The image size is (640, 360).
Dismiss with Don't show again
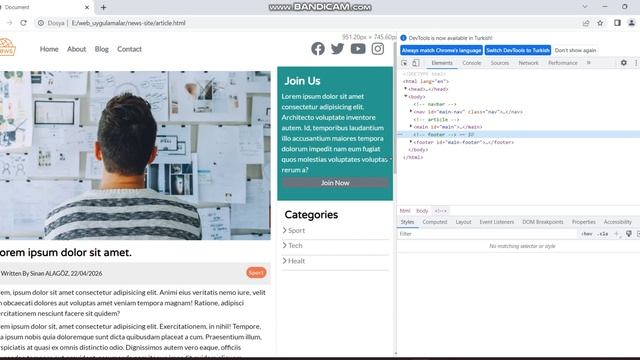575,50
